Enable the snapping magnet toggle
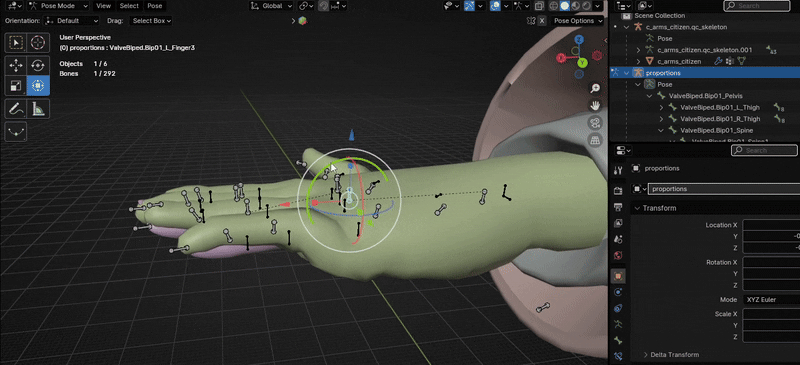The height and width of the screenshot is (365, 800). coord(323,6)
